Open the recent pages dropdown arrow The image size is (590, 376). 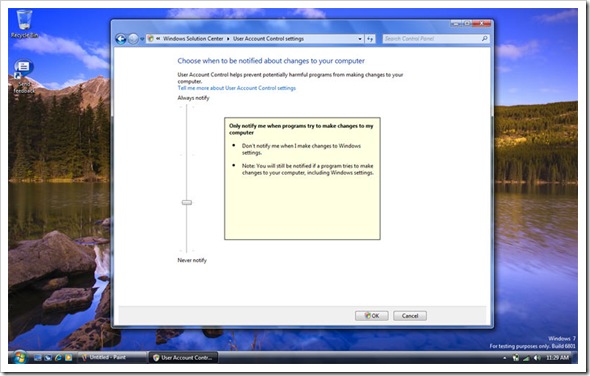[142, 39]
